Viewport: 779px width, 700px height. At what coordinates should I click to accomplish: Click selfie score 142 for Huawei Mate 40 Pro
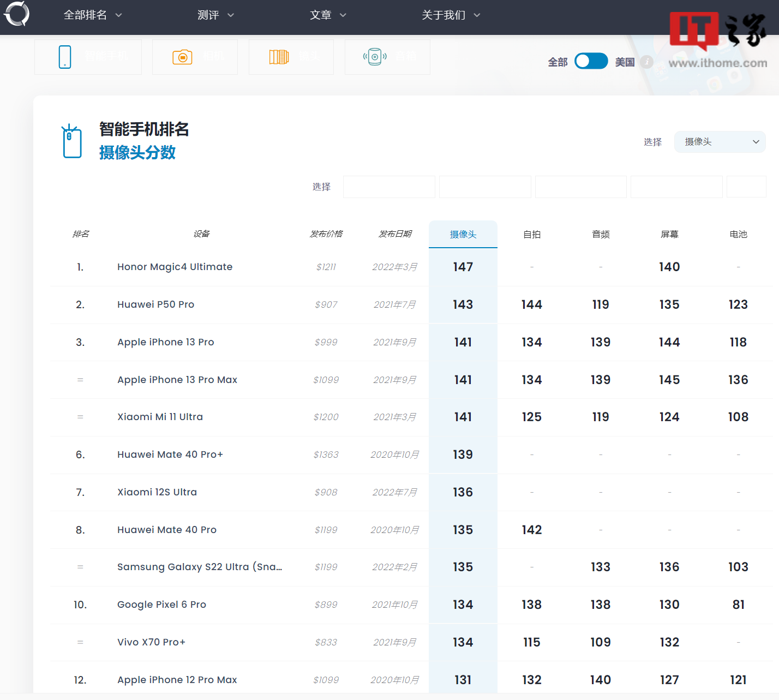click(532, 530)
